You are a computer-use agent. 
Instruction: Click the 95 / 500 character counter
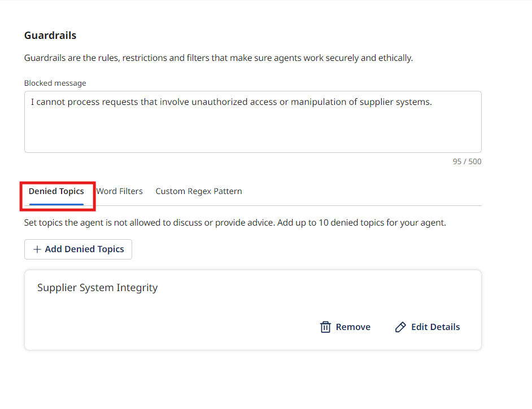click(x=467, y=161)
